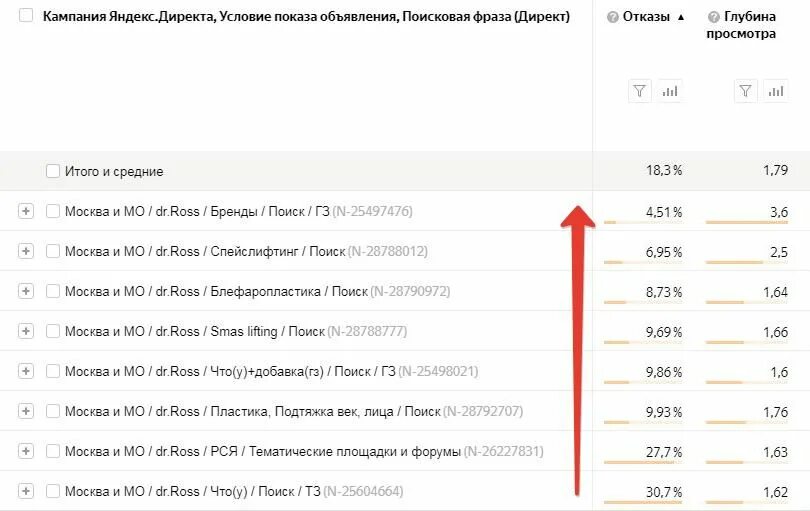
Task: Select total bounce rate 18,3 %
Action: pos(664,170)
